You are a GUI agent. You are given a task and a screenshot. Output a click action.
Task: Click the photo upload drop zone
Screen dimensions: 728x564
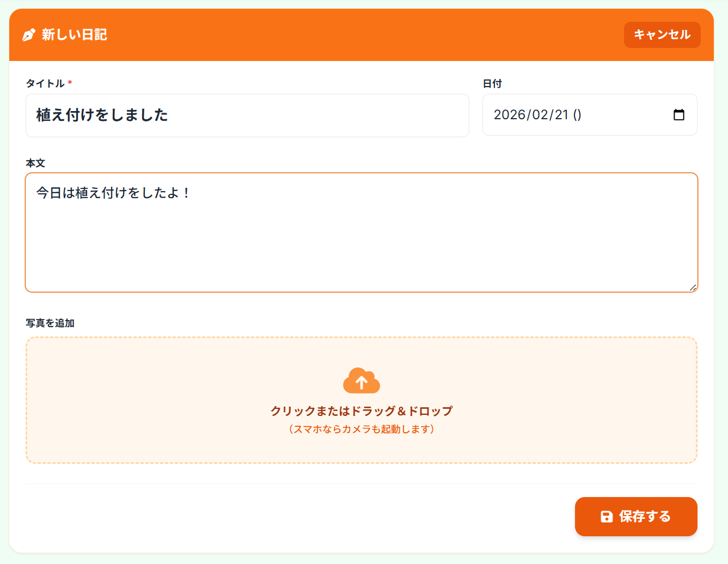(x=362, y=399)
